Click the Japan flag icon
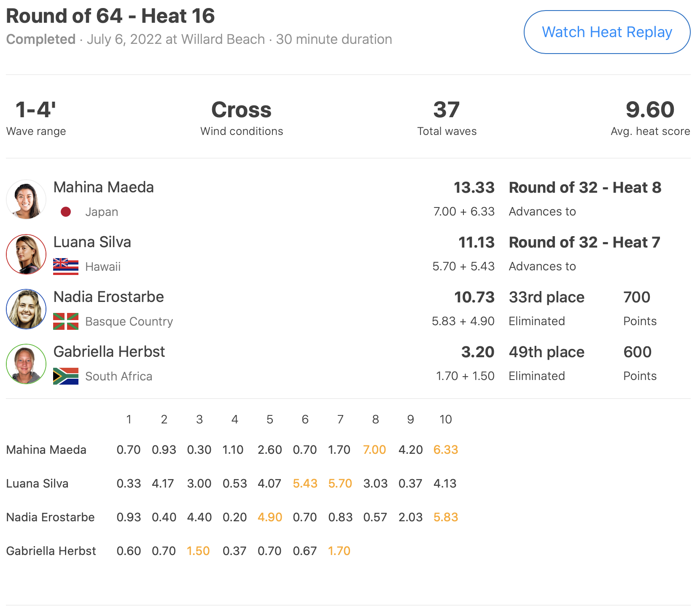The width and height of the screenshot is (700, 609). (x=66, y=212)
